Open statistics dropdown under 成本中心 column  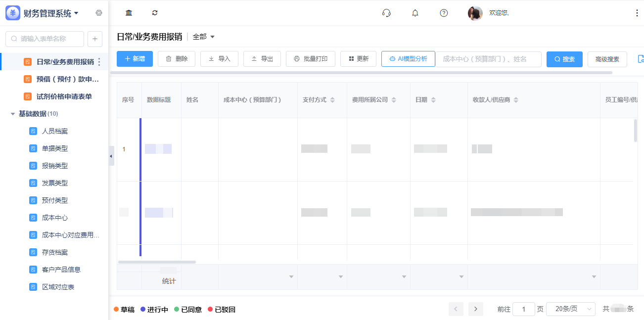[x=291, y=276]
